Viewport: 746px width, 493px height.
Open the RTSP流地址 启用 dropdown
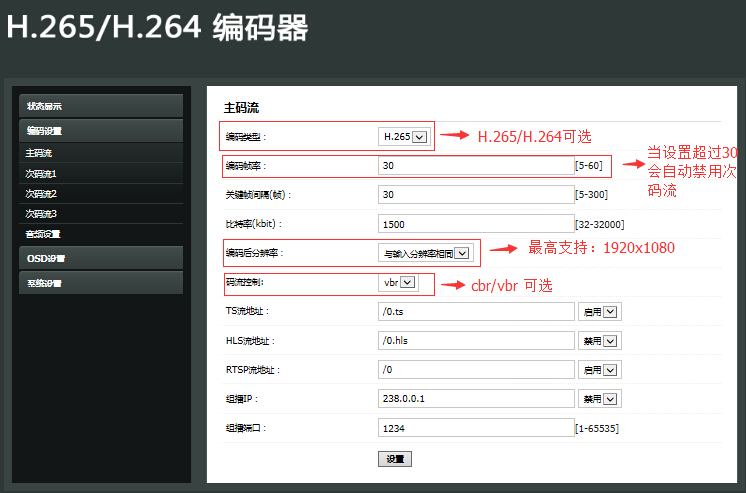(x=599, y=370)
